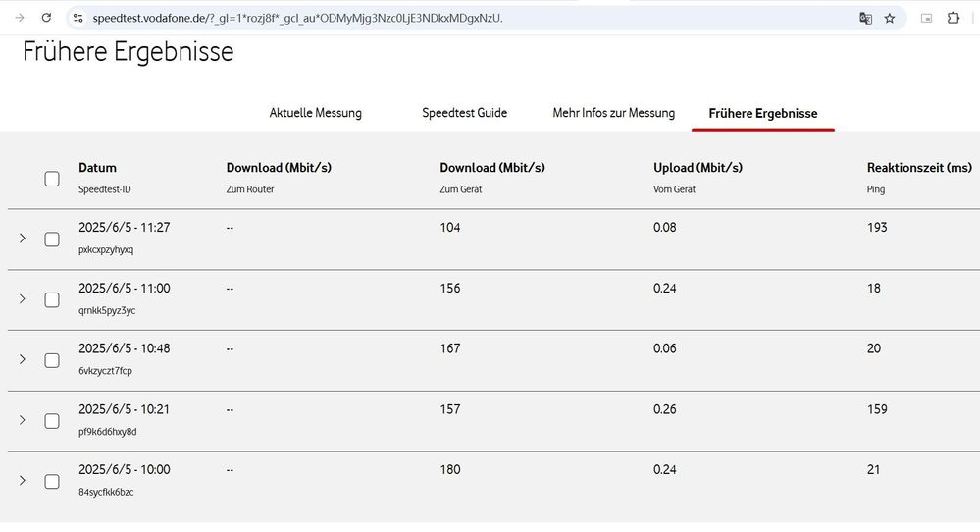Select the Frühere Ergebnisse tab
980x532 pixels.
tap(763, 114)
